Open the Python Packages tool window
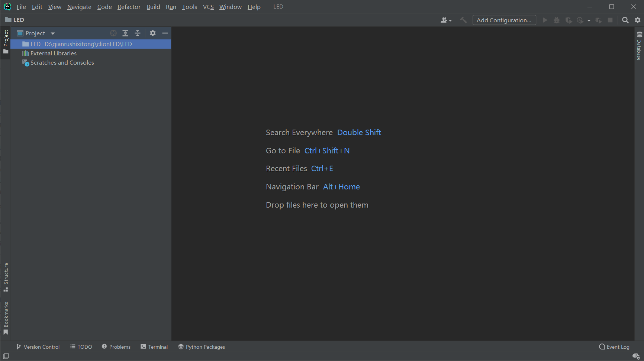Image resolution: width=644 pixels, height=361 pixels. [202, 347]
